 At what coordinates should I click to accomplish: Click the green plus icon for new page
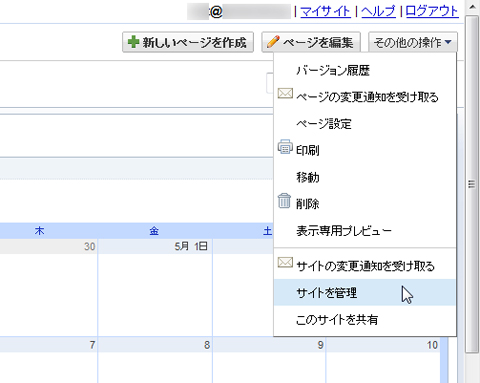133,42
